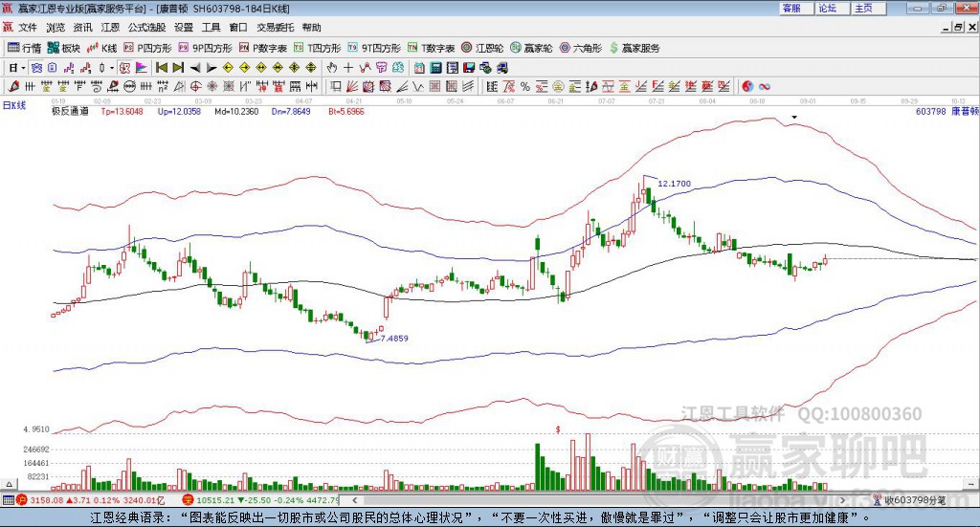This screenshot has height=527, width=980.
Task: Click the 7.4859 low price label
Action: pos(394,339)
